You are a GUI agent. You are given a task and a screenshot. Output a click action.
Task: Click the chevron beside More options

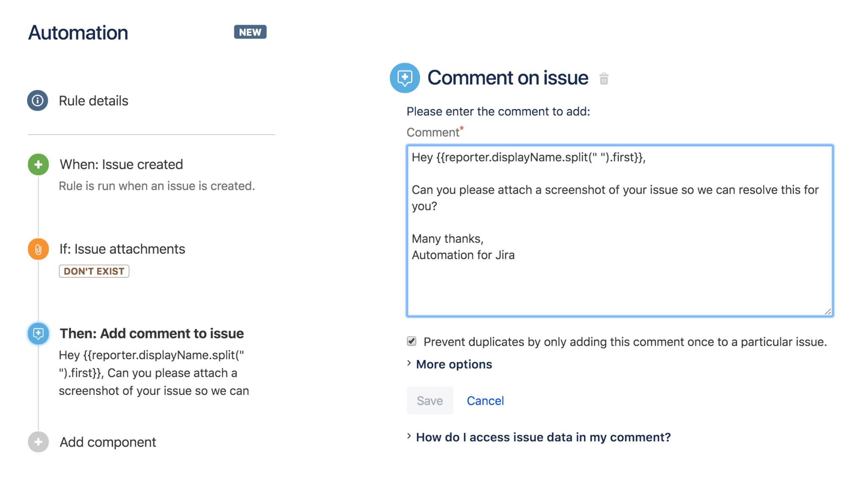(x=409, y=364)
